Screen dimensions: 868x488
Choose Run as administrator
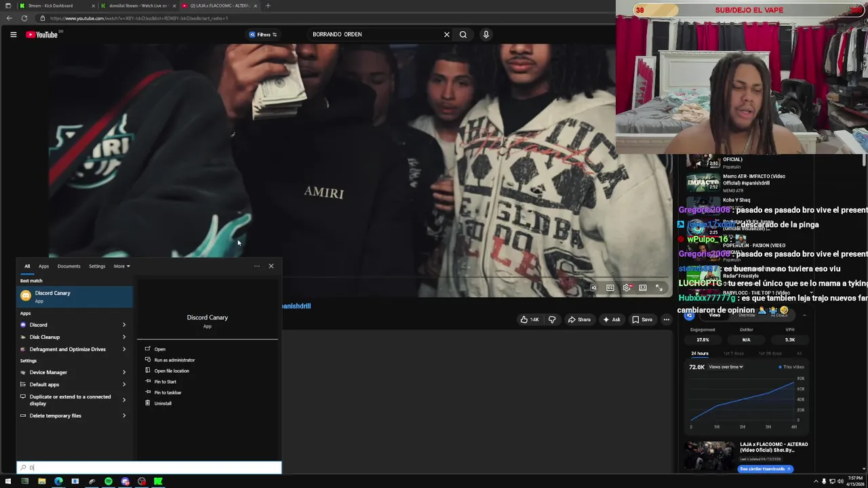[x=170, y=360]
